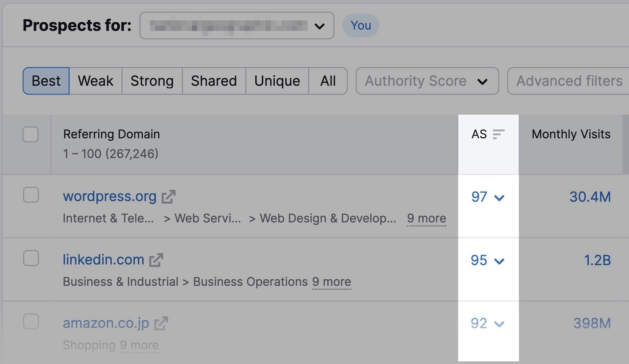Open amazon.co.jp external link icon

[x=161, y=323]
